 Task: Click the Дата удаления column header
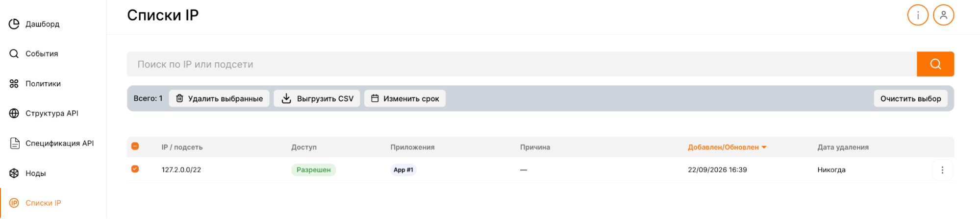843,147
